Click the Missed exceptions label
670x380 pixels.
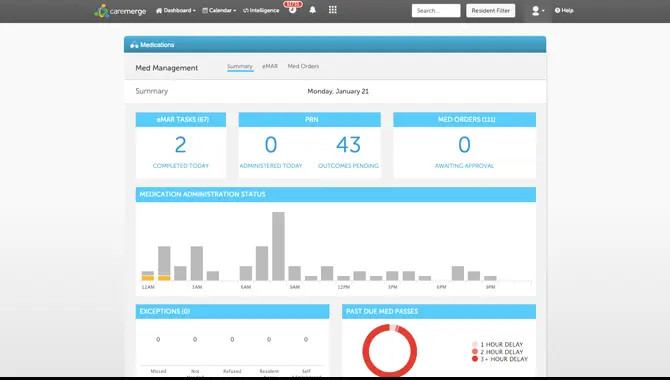[158, 371]
